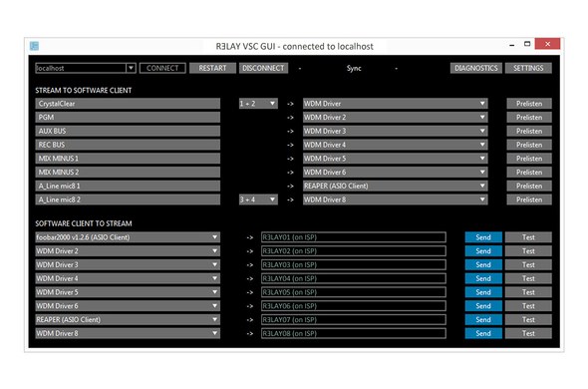The height and width of the screenshot is (389, 588).
Task: Click the RESTART button
Action: [212, 68]
